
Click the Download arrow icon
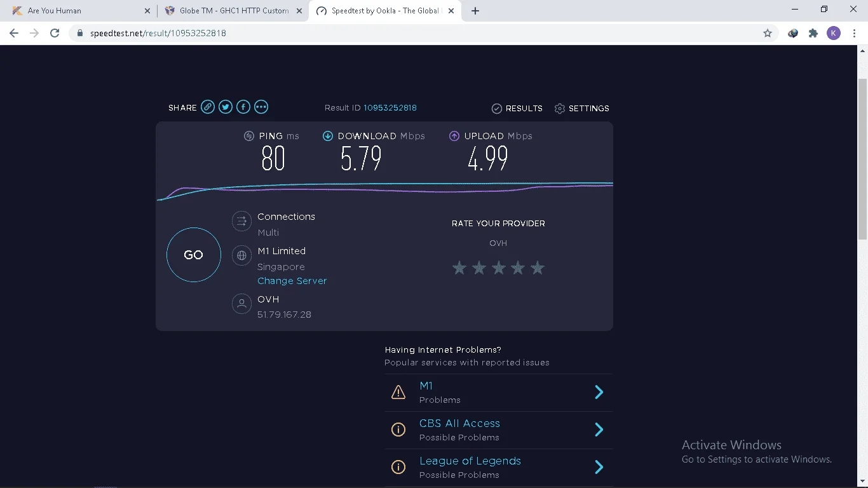(x=328, y=136)
